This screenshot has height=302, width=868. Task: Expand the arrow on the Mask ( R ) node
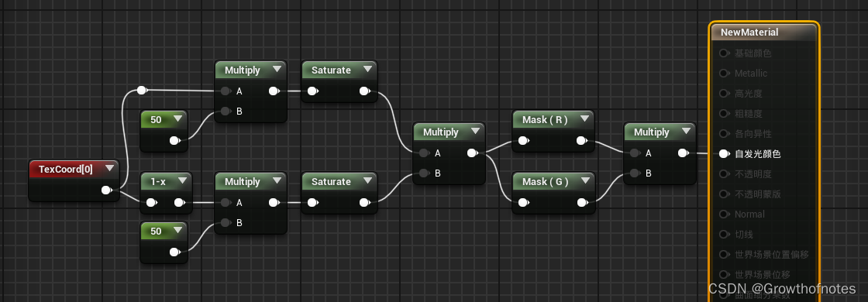(584, 119)
